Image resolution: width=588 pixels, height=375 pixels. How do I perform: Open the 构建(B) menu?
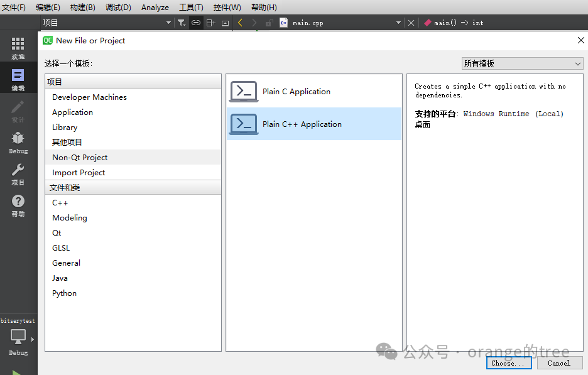(82, 8)
